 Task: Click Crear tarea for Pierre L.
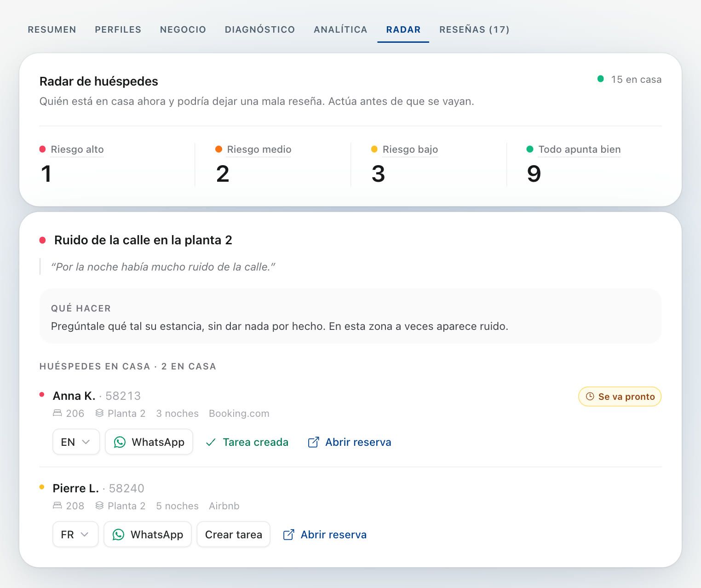233,535
